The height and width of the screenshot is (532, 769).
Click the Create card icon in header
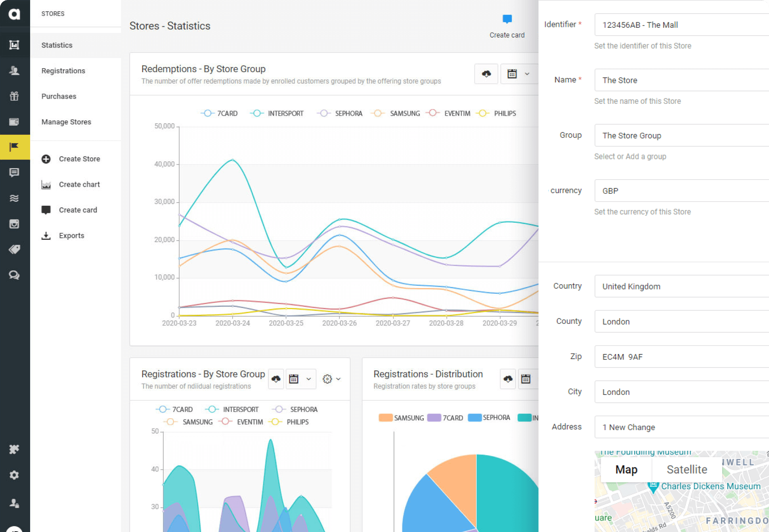(x=507, y=19)
